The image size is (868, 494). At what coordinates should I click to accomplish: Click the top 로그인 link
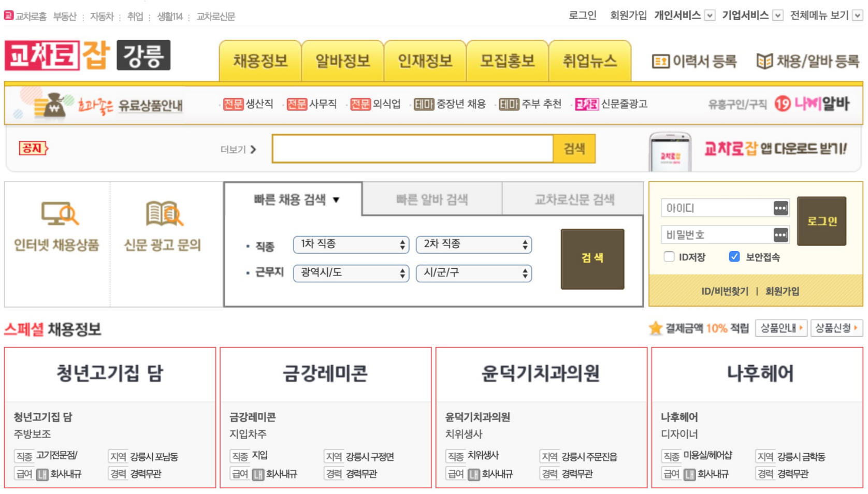582,16
